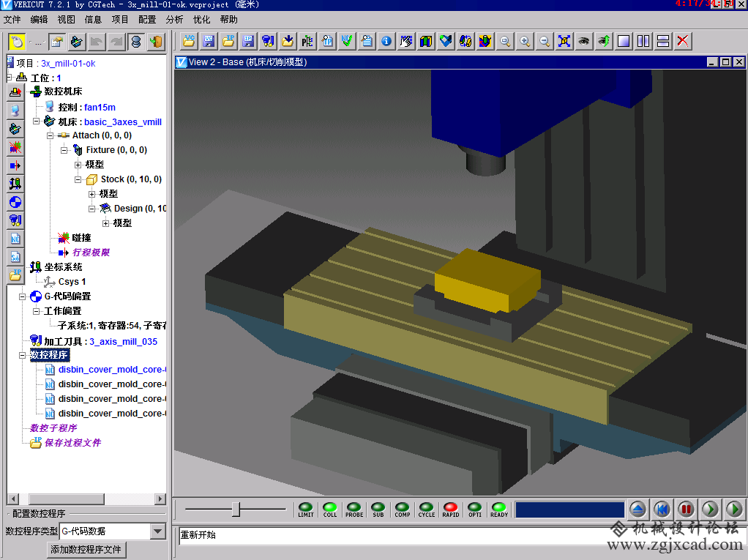The image size is (748, 560).
Task: Click the Open In-Process file (IP folder) icon
Action: point(228,41)
